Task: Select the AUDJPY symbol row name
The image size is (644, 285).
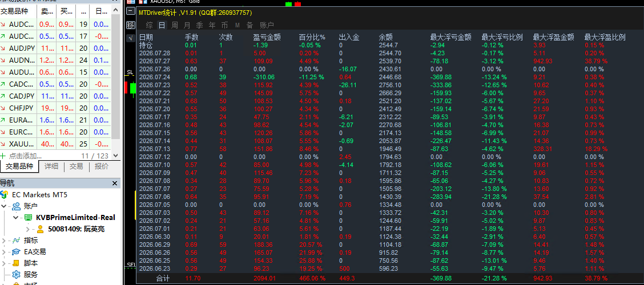Action: point(22,48)
